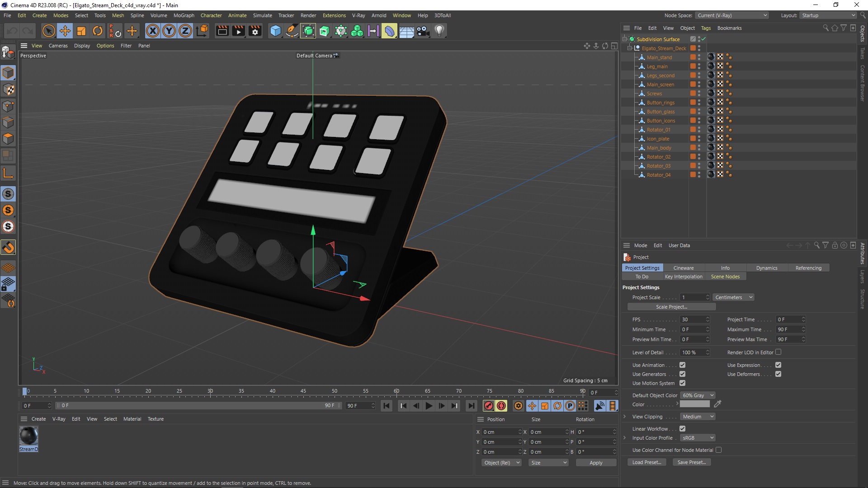Select Main_body object in tree
The width and height of the screenshot is (868, 488).
point(659,148)
